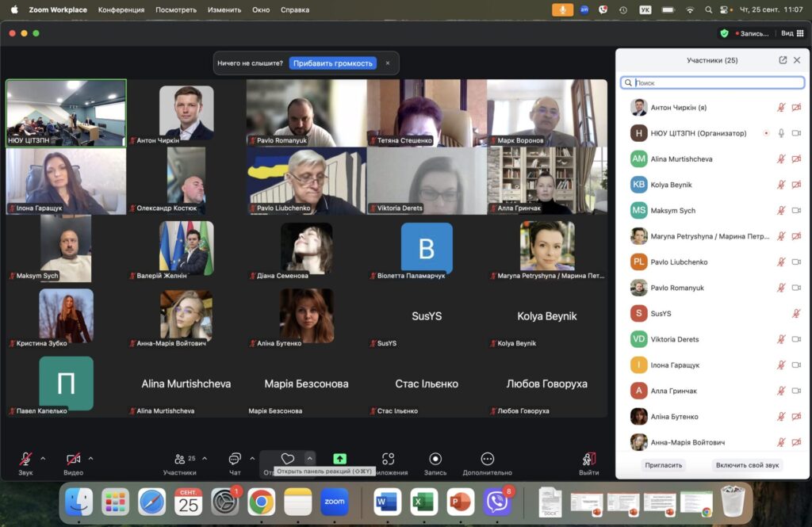
Task: Open Zoom Workplace app menu
Action: tap(58, 10)
